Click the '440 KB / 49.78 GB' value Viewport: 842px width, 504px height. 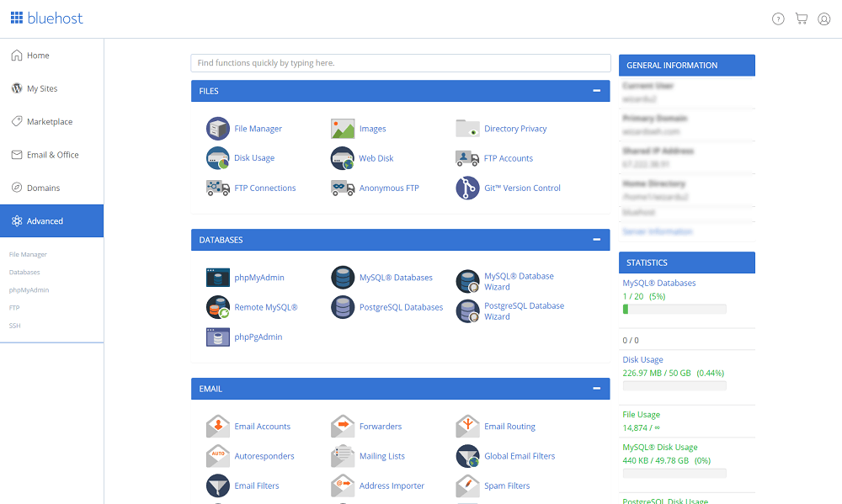click(x=656, y=460)
